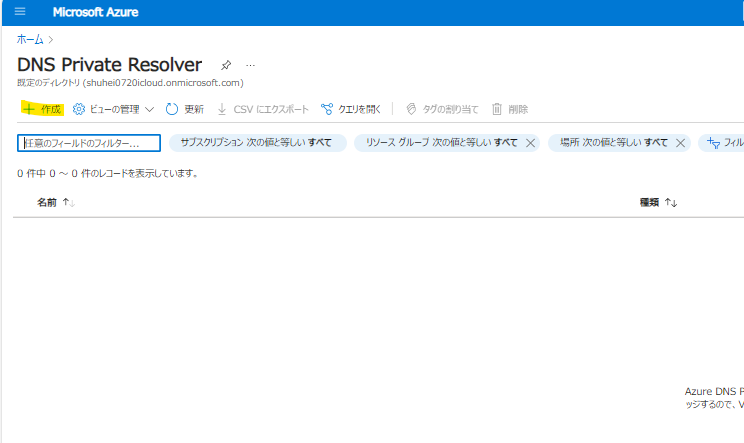Click the 削除 delete button
The height and width of the screenshot is (443, 744).
pos(510,110)
